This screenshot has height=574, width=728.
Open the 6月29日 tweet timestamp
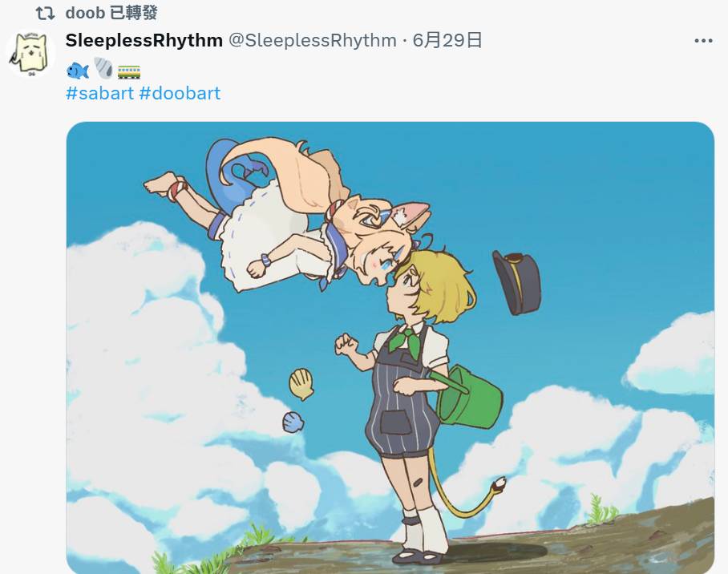pos(447,40)
